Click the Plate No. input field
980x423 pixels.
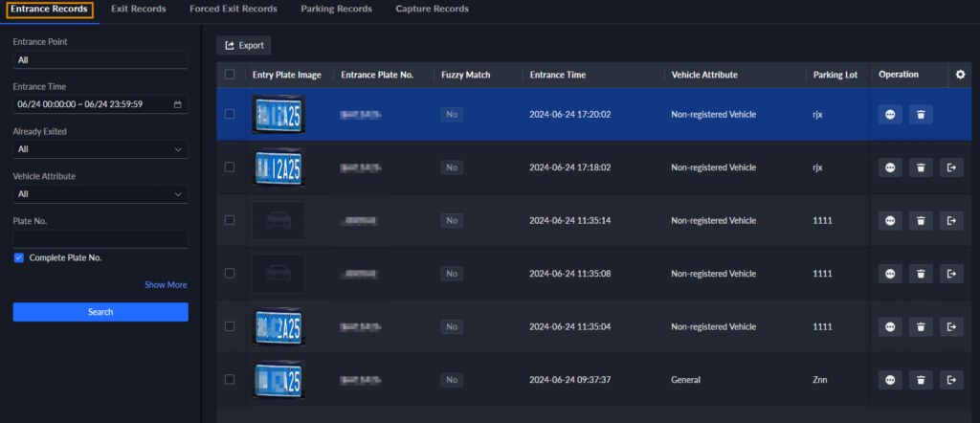click(x=100, y=239)
